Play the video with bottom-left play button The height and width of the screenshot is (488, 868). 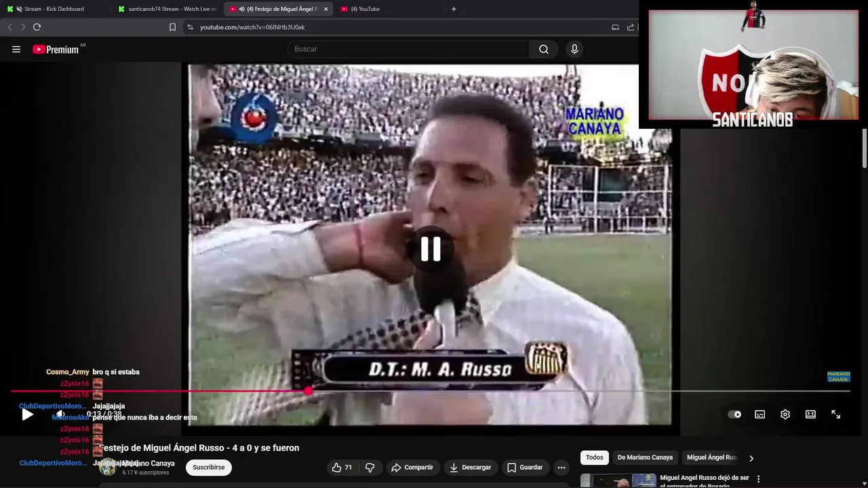click(x=27, y=415)
